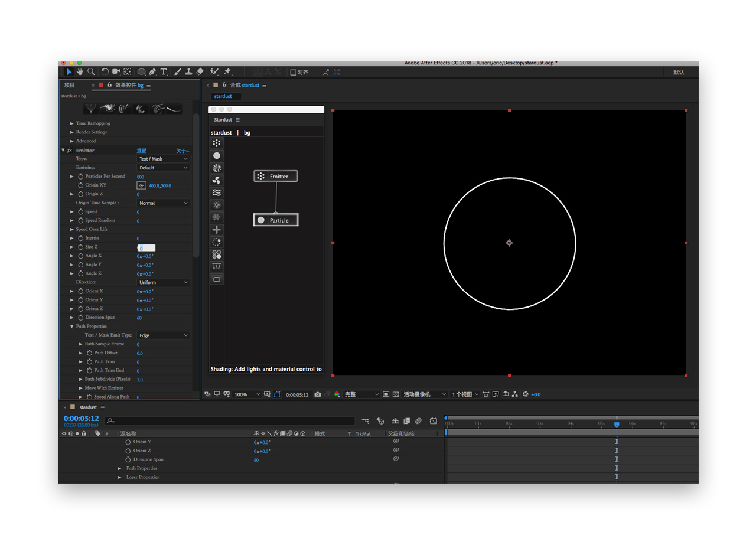Open the Direction dropdown showing Uniform
Screen dimensions: 756x545
[163, 283]
